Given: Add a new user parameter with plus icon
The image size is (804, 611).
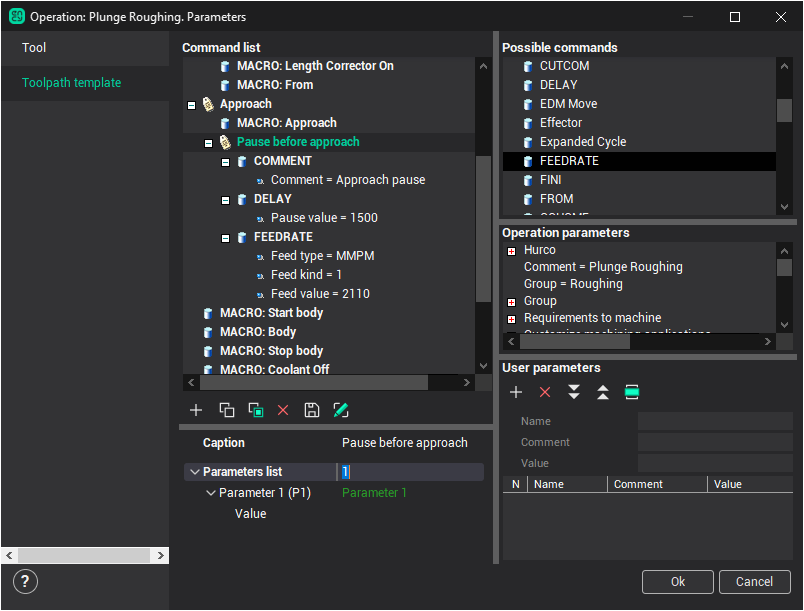Looking at the screenshot, I should click(x=516, y=392).
